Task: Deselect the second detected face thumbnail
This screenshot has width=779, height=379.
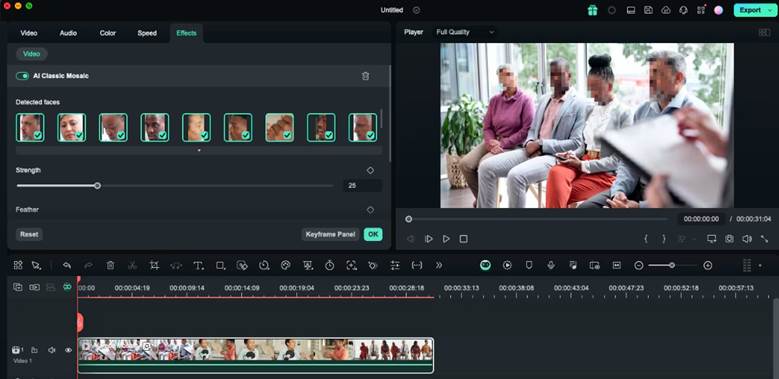Action: point(72,128)
